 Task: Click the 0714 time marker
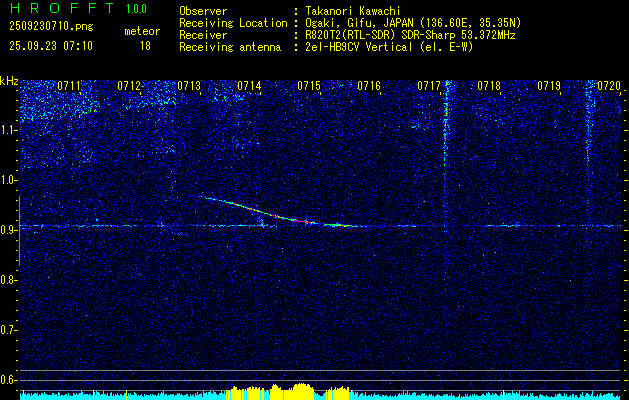pos(249,86)
